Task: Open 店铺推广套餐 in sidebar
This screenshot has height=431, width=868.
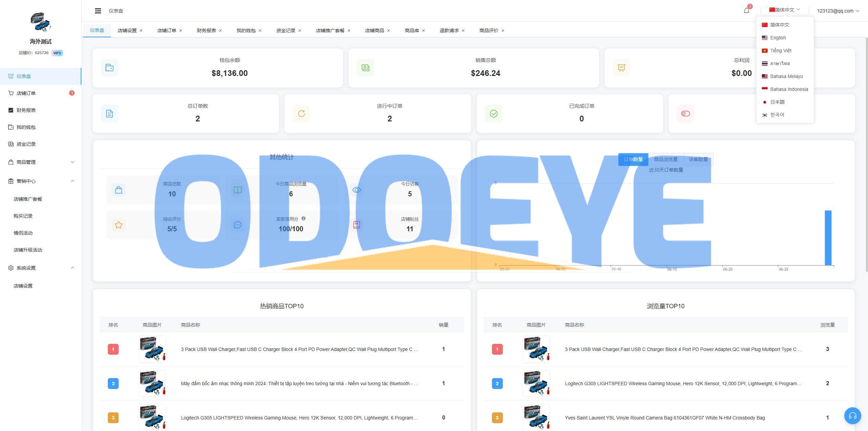Action: click(28, 199)
